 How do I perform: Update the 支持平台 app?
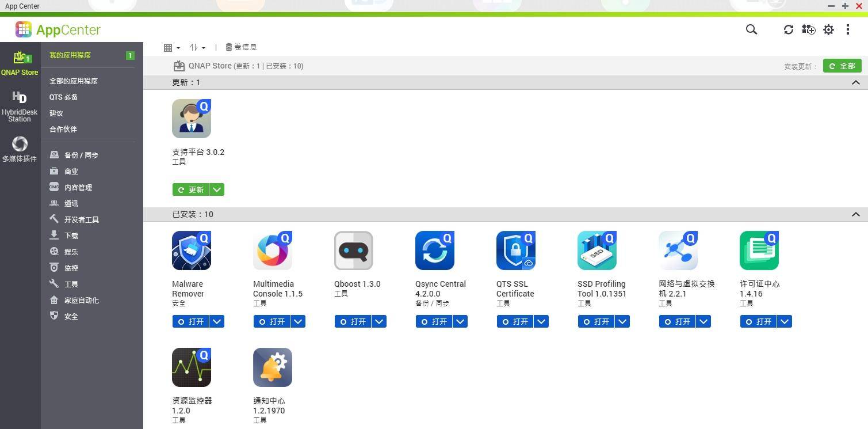tap(190, 189)
